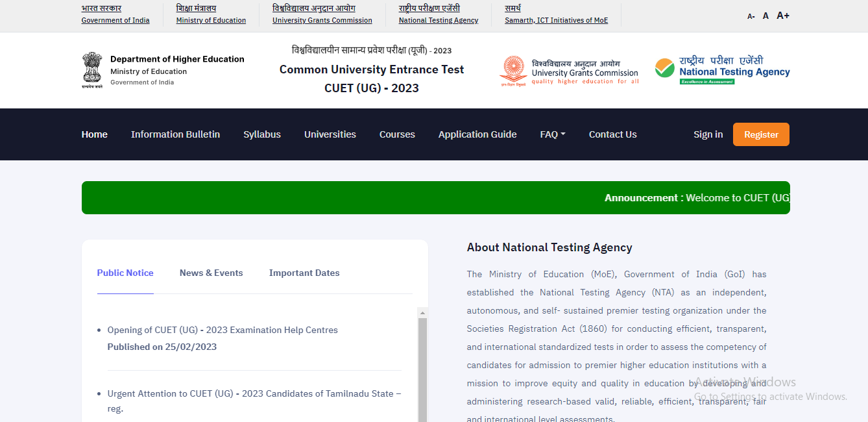Open the Universities page
Viewport: 868px width, 422px height.
tap(330, 134)
